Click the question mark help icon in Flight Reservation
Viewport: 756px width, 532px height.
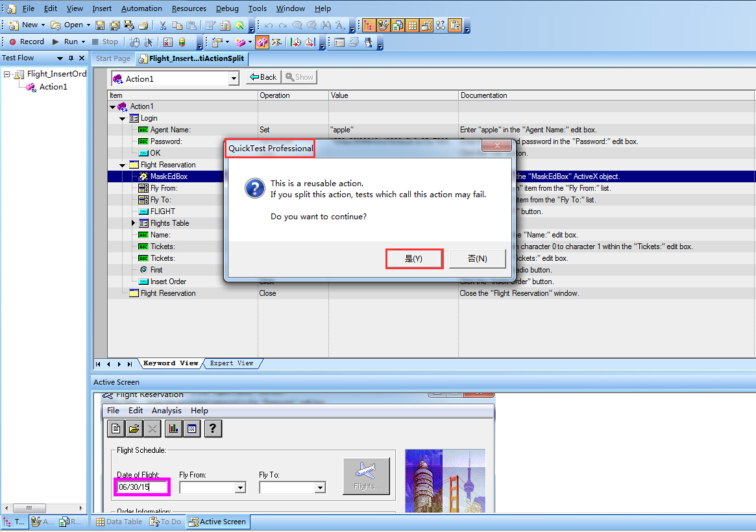point(213,428)
